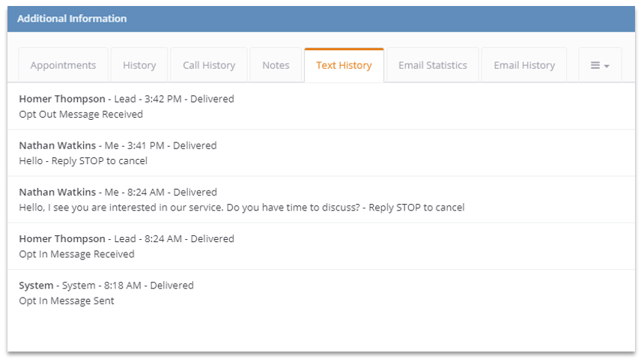Click the Opt Out Message Received entry

point(81,114)
